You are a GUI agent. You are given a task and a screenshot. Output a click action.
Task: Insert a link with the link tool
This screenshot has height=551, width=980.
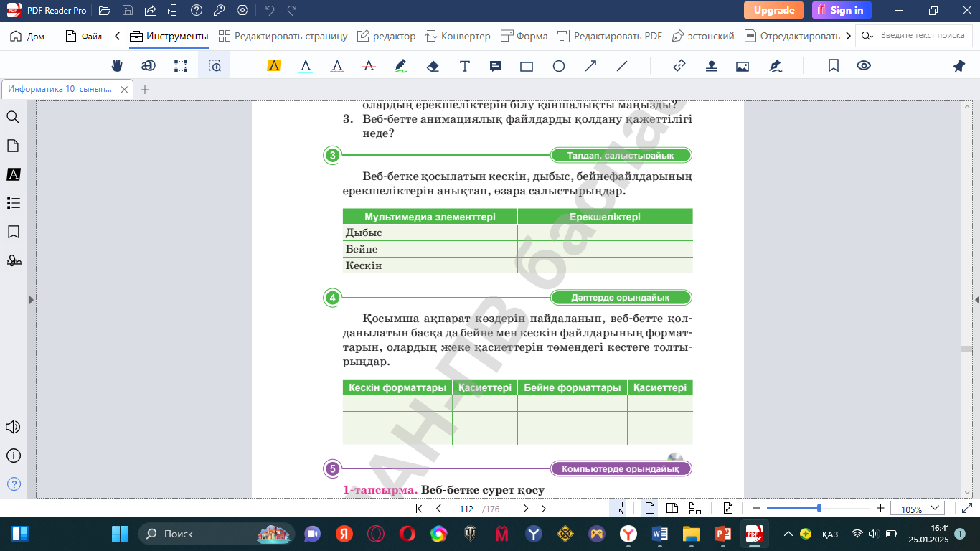point(679,66)
